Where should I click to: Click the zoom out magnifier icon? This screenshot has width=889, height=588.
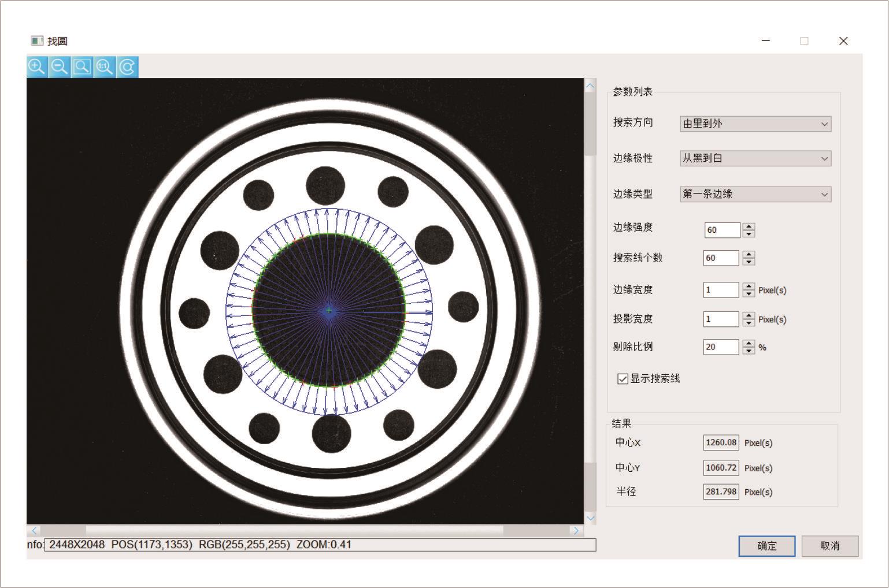[60, 67]
